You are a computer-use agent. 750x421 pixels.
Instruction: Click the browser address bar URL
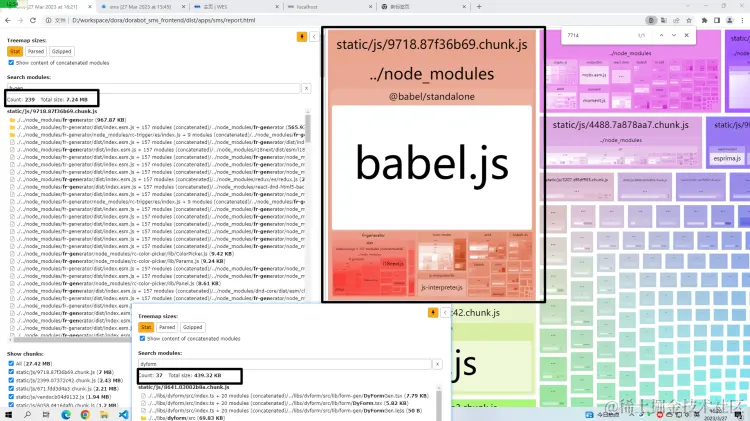[x=164, y=20]
